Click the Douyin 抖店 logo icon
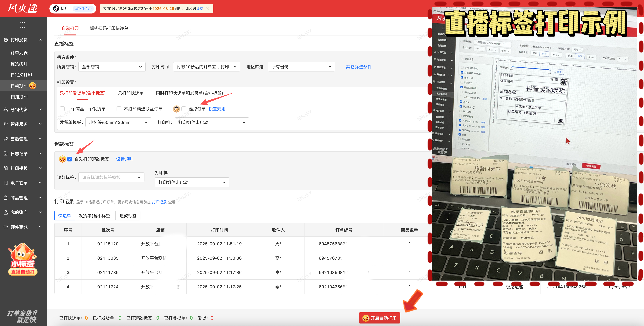Viewport: 644px width, 326px height. click(x=56, y=8)
